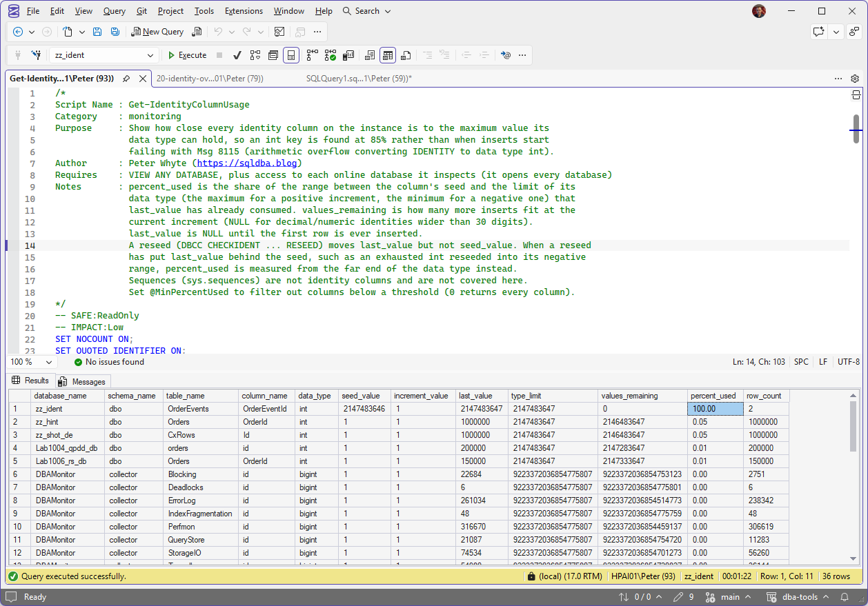Click the user profile avatar
868x606 pixels.
pyautogui.click(x=759, y=11)
